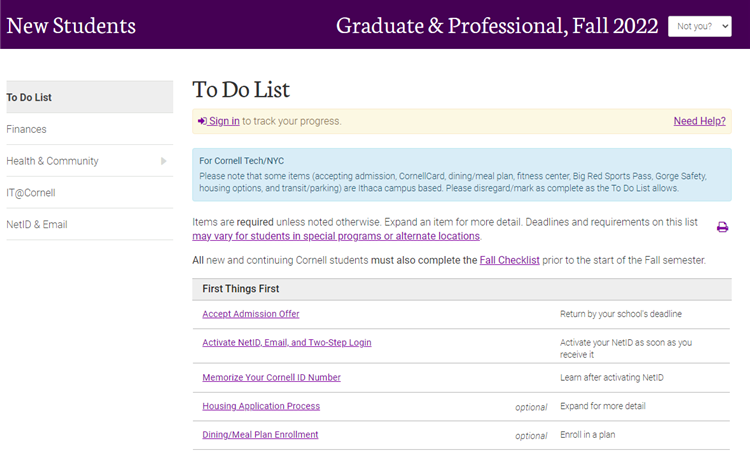Expand Activate NetID, Email, Two-Step Login

point(287,343)
